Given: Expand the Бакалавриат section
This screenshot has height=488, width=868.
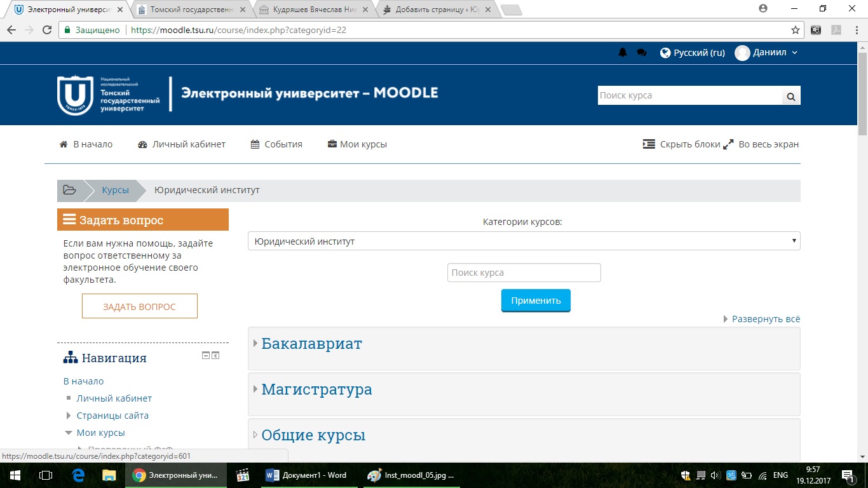Looking at the screenshot, I should 311,344.
